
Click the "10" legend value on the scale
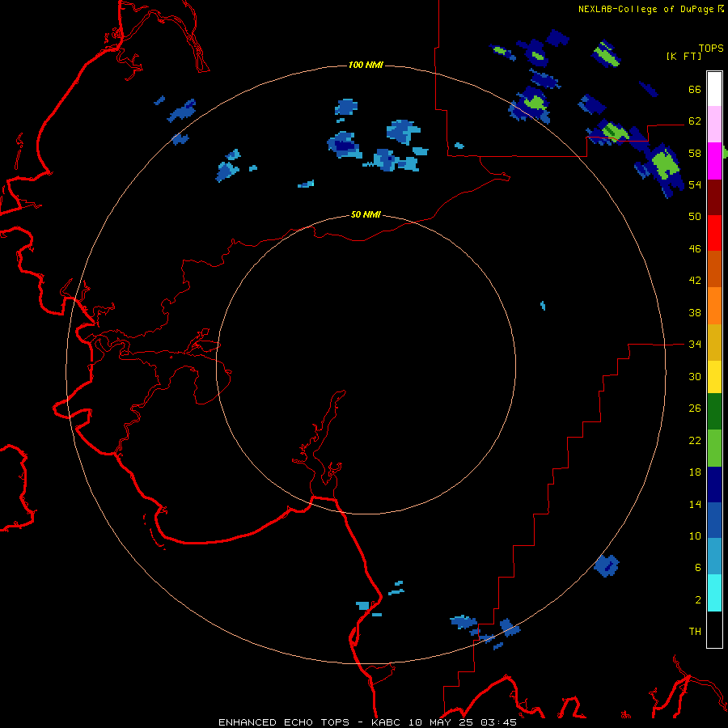(695, 535)
